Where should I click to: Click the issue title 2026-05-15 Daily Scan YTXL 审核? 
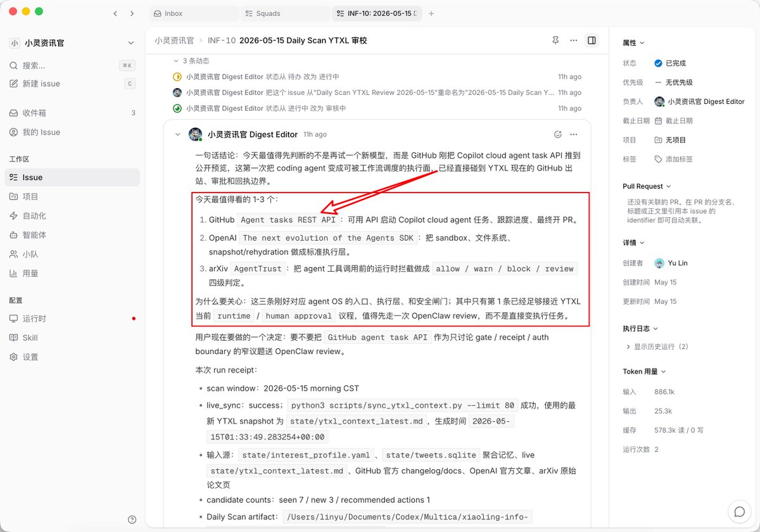303,41
